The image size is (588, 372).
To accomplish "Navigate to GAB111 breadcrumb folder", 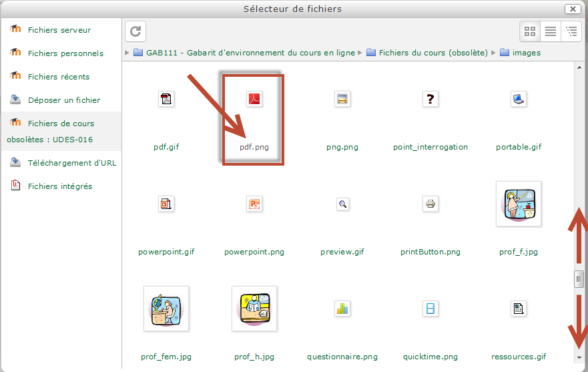I will point(250,53).
